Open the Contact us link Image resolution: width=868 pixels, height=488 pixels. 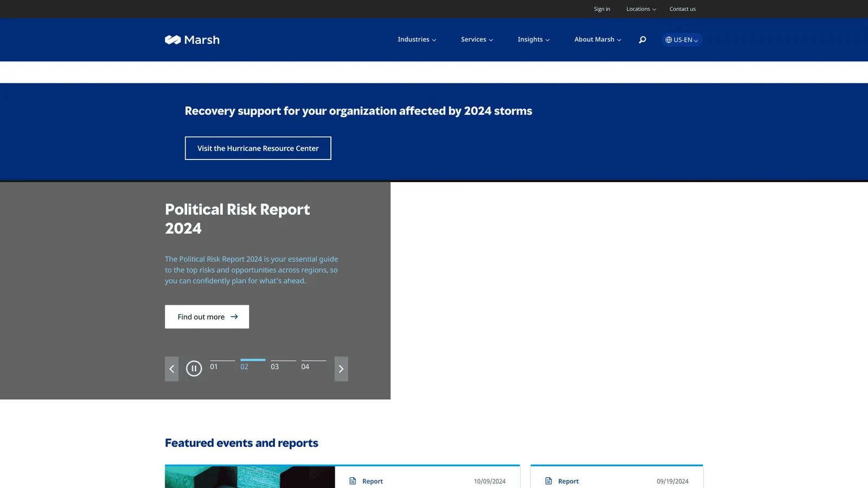point(682,9)
